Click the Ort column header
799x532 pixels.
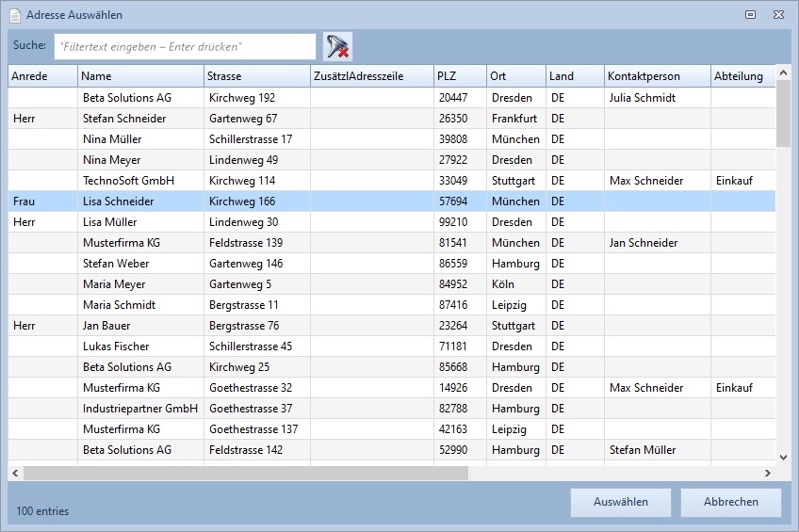pos(515,76)
